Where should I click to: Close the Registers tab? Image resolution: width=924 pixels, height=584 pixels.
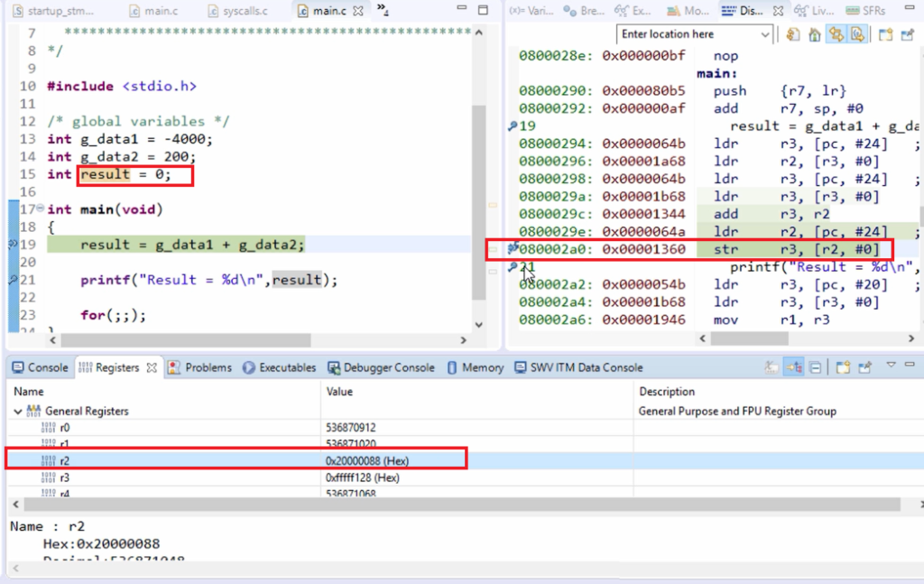152,367
